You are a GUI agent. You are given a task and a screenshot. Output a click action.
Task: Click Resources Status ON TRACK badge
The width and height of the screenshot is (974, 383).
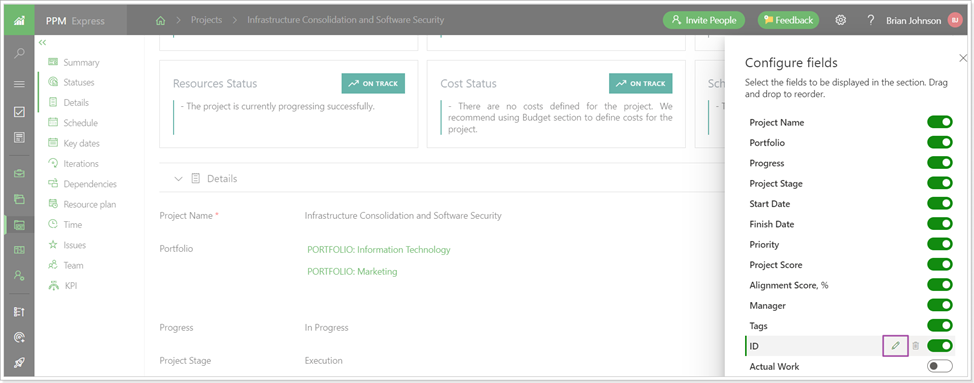click(x=373, y=83)
